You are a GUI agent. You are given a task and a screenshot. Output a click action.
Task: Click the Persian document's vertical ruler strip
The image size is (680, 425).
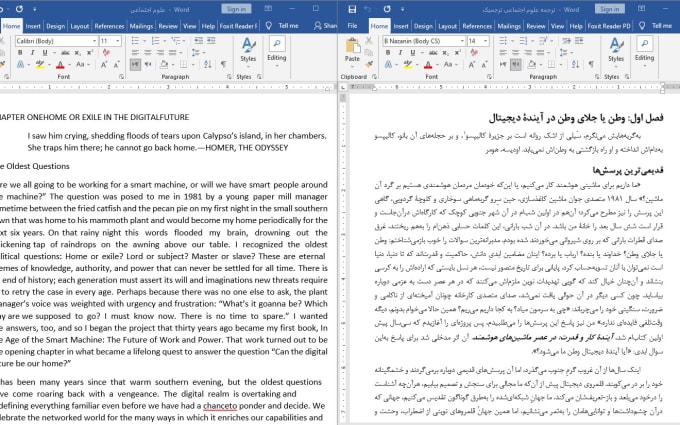pos(343,259)
